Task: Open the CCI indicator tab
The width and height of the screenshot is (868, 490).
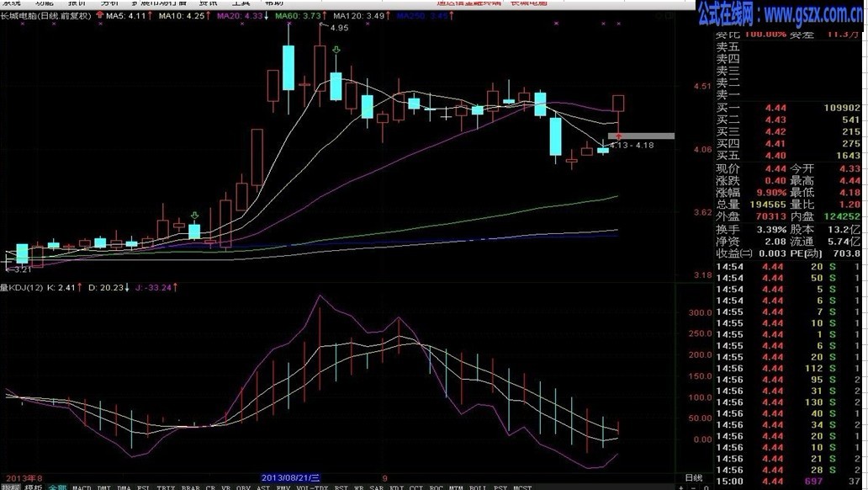Action: point(416,487)
